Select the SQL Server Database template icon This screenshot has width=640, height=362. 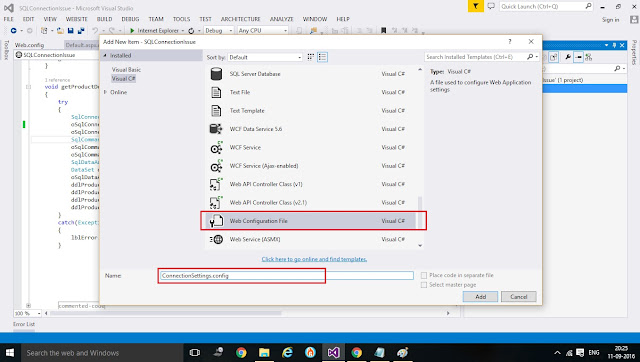[x=216, y=74]
